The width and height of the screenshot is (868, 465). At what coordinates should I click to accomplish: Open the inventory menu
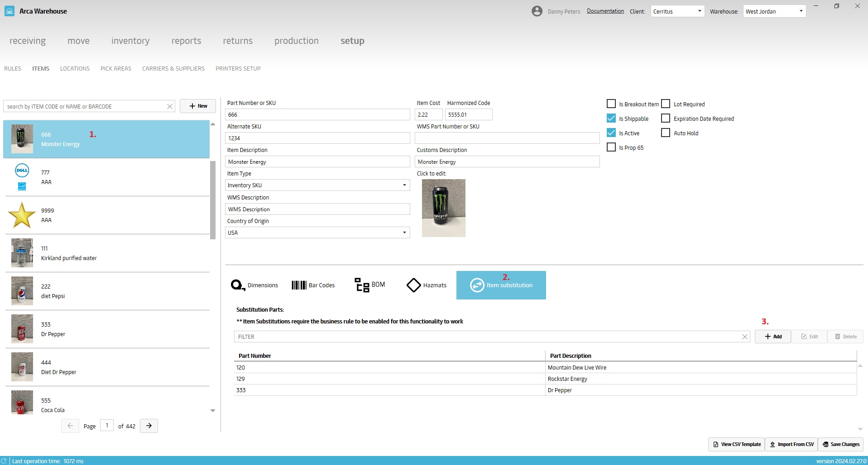click(130, 41)
